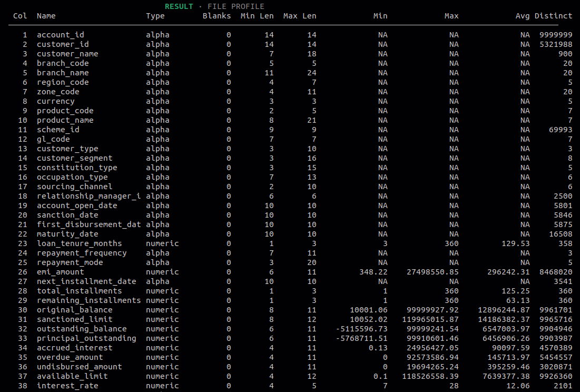The height and width of the screenshot is (392, 580).
Task: Select the 'remaining_installments' field name
Action: 89,301
